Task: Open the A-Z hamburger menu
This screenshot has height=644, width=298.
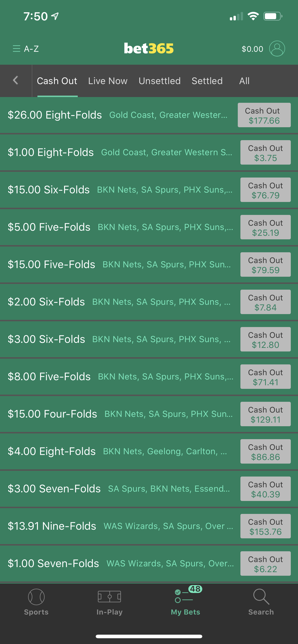Action: [25, 48]
